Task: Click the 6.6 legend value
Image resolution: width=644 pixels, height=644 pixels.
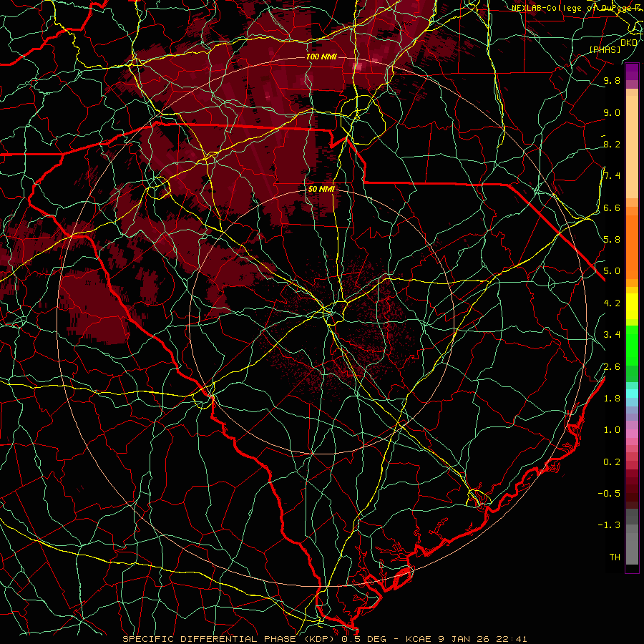Action: [612, 208]
